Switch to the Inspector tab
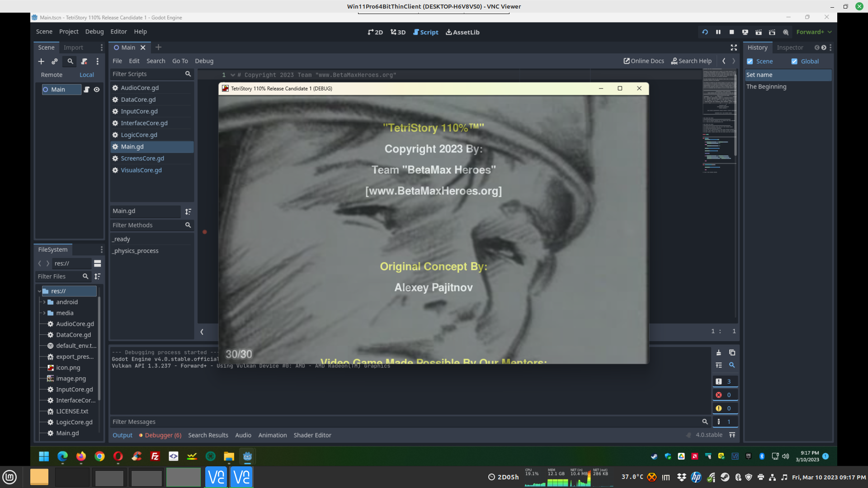Viewport: 868px width, 488px height. [790, 47]
